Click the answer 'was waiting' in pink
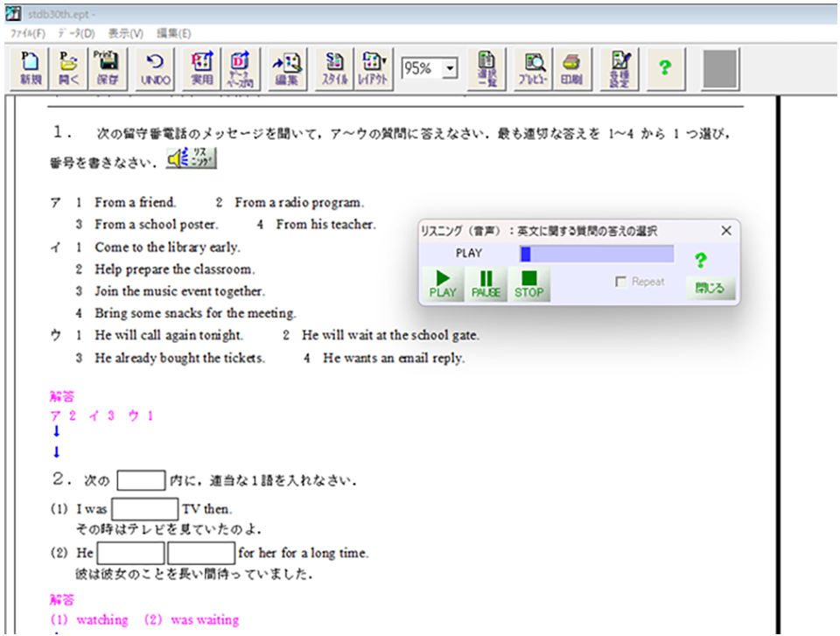 pos(205,620)
